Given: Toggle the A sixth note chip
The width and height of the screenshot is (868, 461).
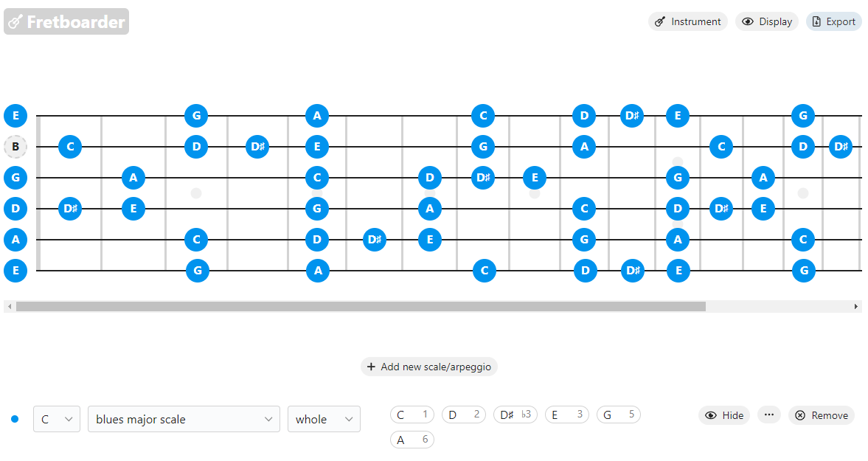Looking at the screenshot, I should coord(412,440).
